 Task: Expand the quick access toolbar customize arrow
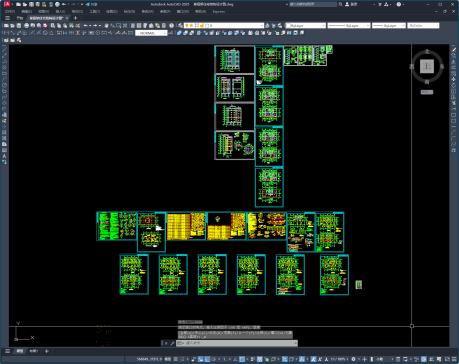(x=82, y=4)
